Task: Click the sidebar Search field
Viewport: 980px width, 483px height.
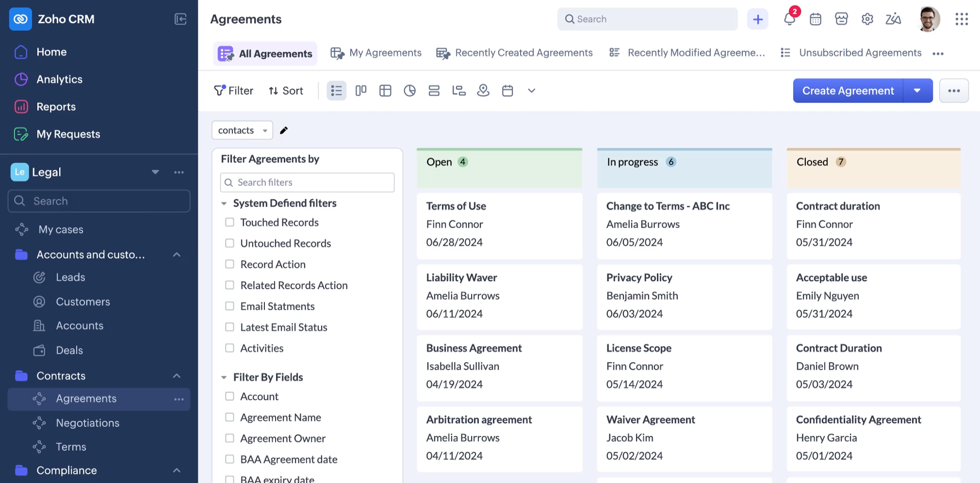Action: point(99,201)
